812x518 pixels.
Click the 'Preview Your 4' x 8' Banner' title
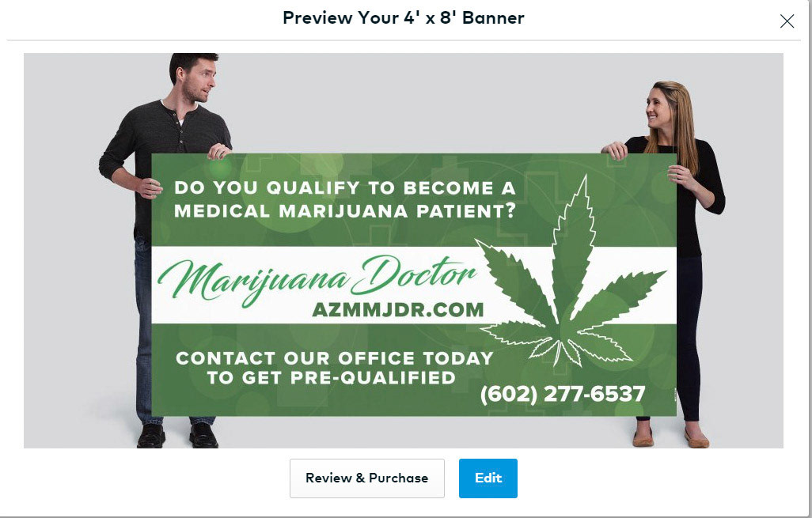(404, 17)
